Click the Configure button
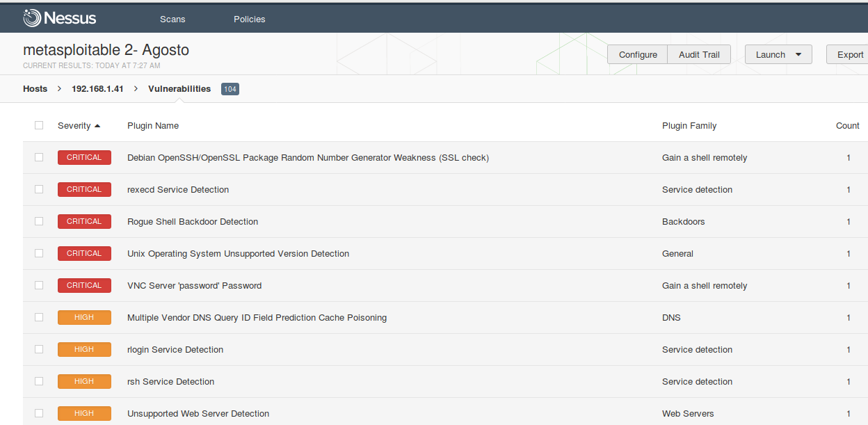The width and height of the screenshot is (868, 425). (x=638, y=54)
